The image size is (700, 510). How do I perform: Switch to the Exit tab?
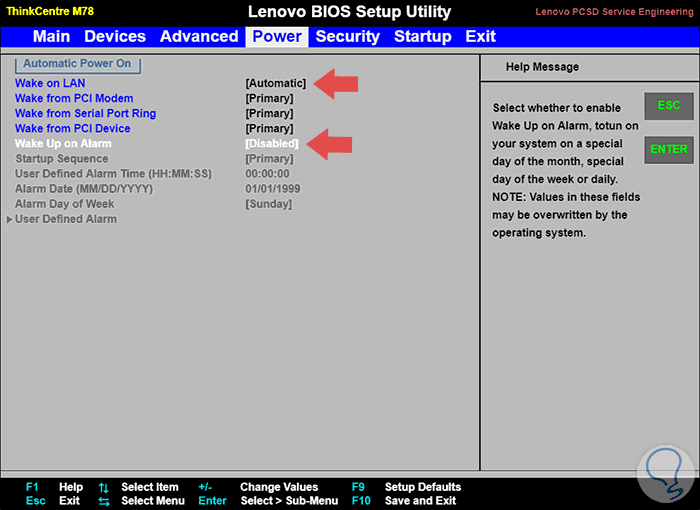(480, 36)
